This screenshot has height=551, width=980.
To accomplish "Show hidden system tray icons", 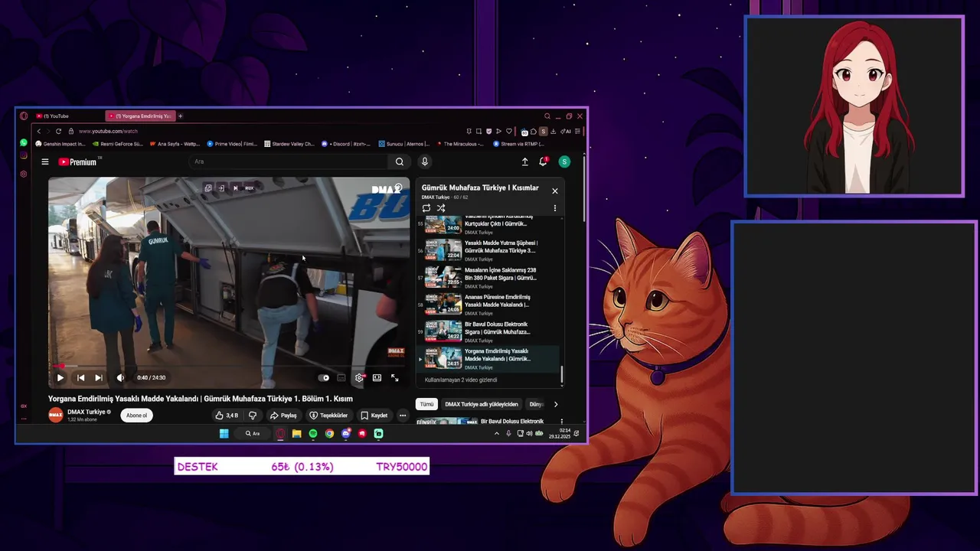I will [x=496, y=433].
